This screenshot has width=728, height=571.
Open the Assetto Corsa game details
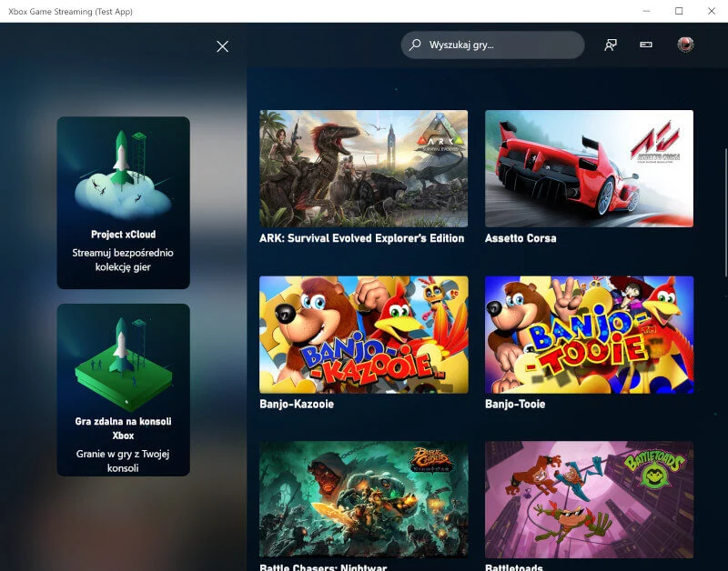coord(589,168)
